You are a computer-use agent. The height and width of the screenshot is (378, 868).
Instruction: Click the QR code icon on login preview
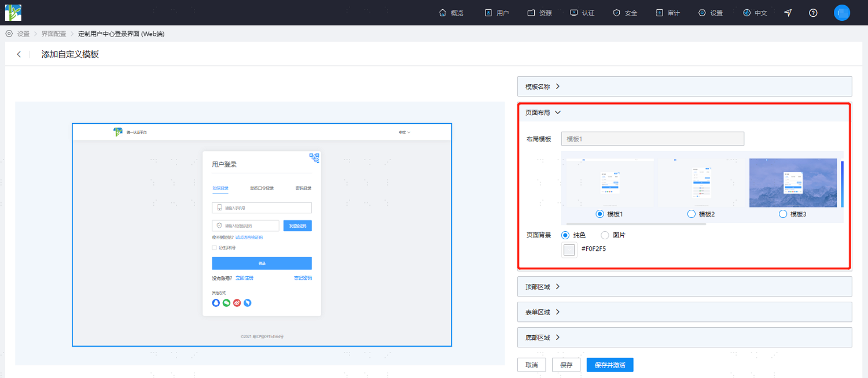[315, 157]
